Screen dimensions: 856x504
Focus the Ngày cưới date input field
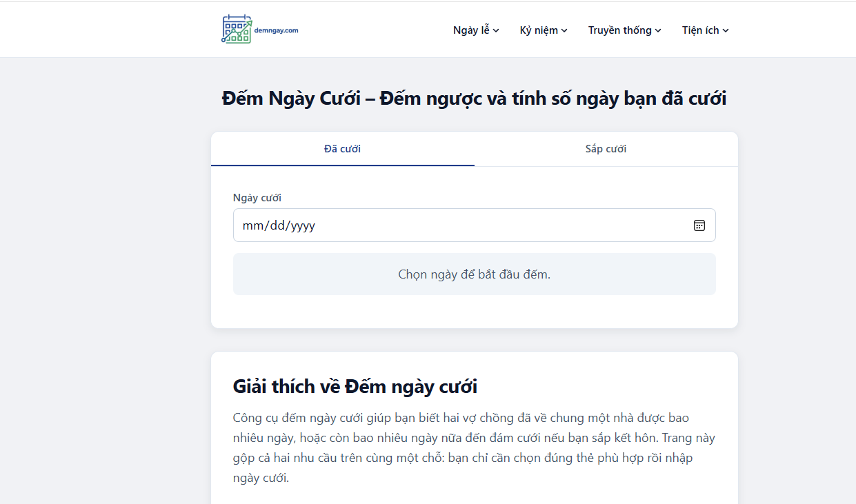tap(475, 225)
